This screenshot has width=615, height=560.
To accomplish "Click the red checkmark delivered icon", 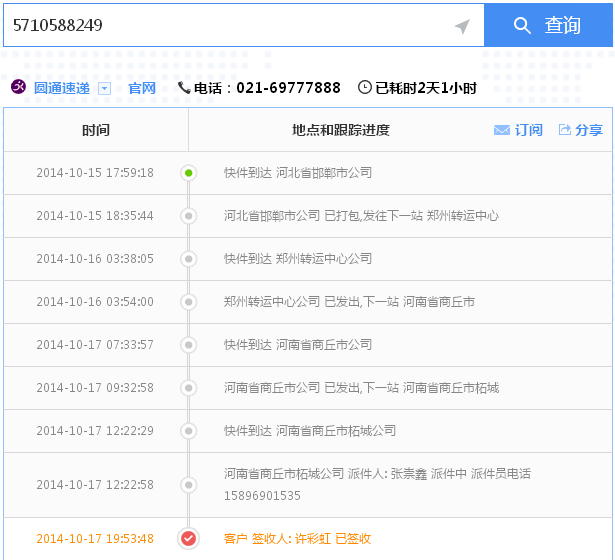I will click(189, 538).
